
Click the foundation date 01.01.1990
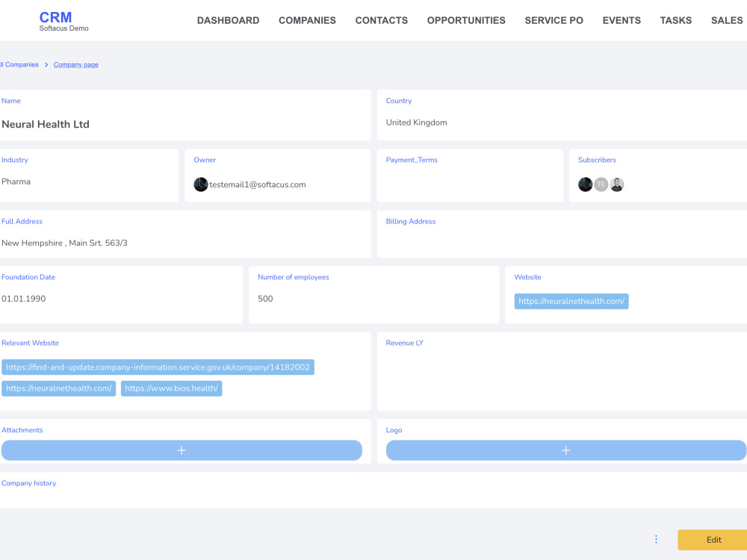(23, 299)
